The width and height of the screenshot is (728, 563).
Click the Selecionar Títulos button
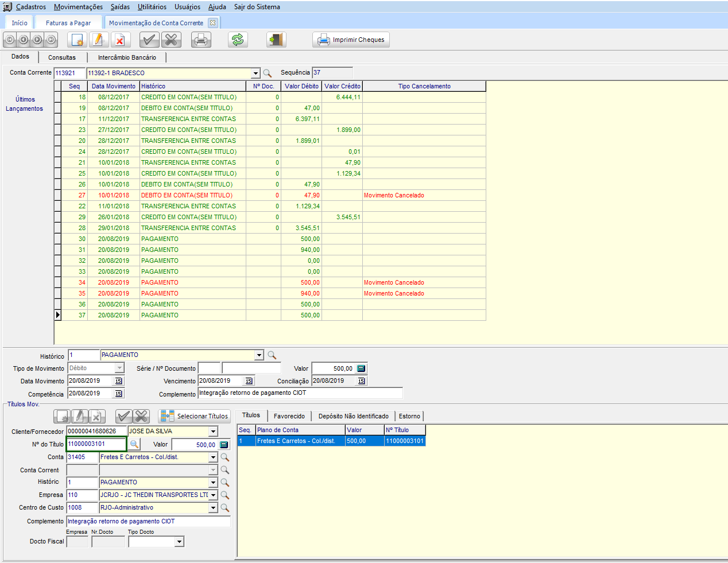[195, 416]
